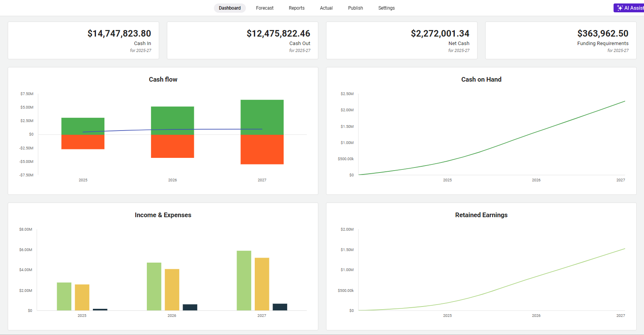Open the Settings tab
The height and width of the screenshot is (335, 644).
pyautogui.click(x=387, y=8)
